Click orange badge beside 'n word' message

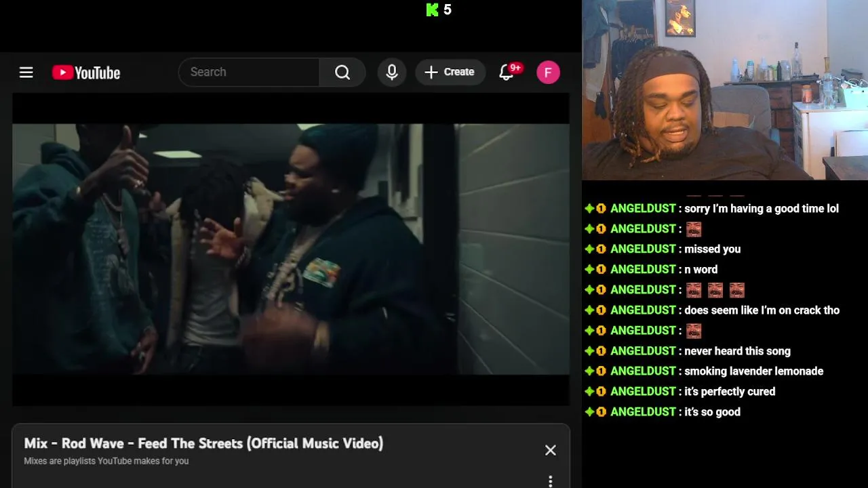click(x=601, y=270)
